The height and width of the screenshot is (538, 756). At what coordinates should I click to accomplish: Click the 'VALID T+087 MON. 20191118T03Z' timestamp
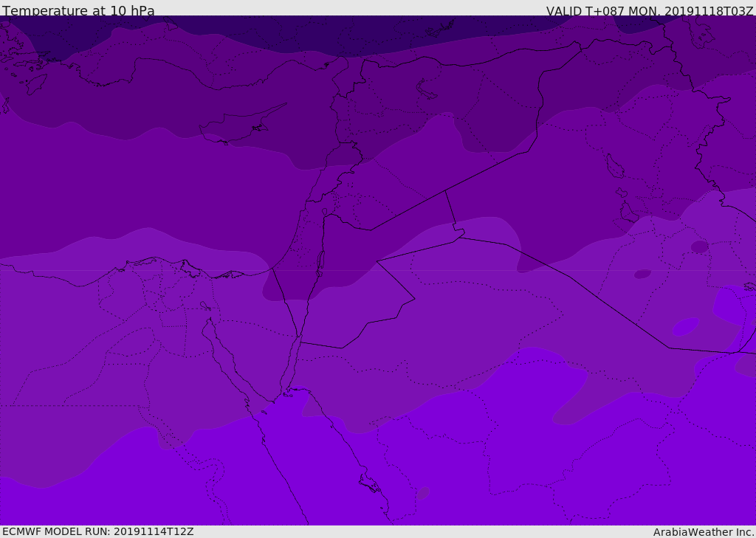click(650, 11)
